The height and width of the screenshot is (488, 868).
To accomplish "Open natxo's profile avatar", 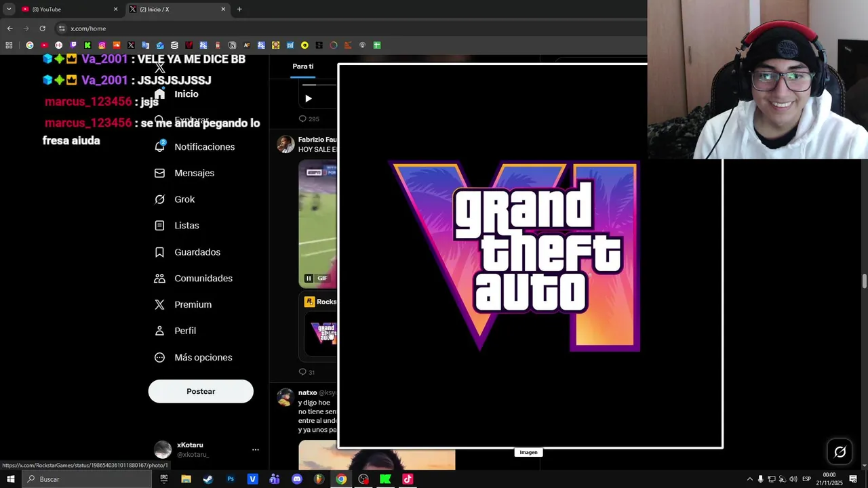I will pos(285,396).
